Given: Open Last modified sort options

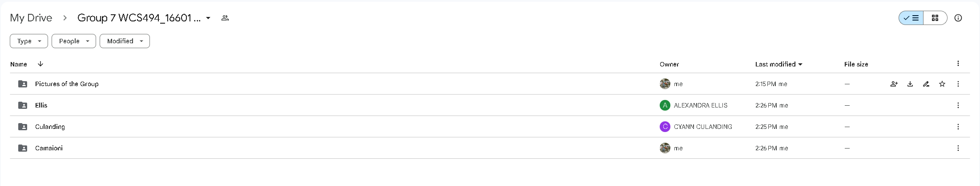Looking at the screenshot, I should tap(778, 64).
